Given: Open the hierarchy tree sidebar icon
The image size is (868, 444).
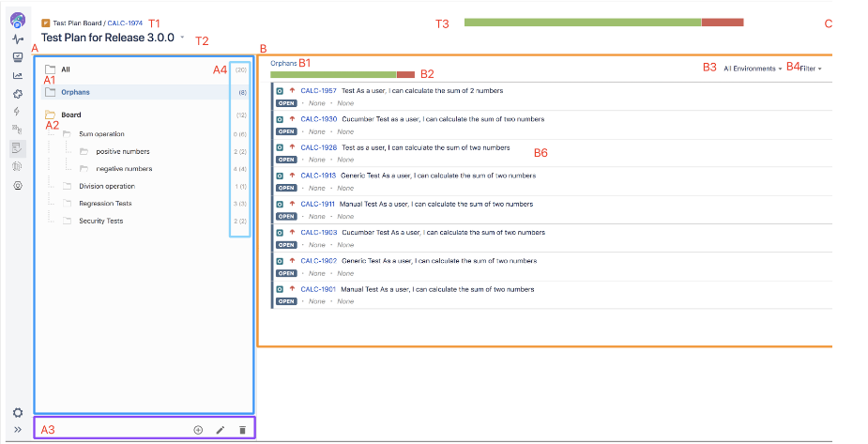Looking at the screenshot, I should [x=17, y=130].
